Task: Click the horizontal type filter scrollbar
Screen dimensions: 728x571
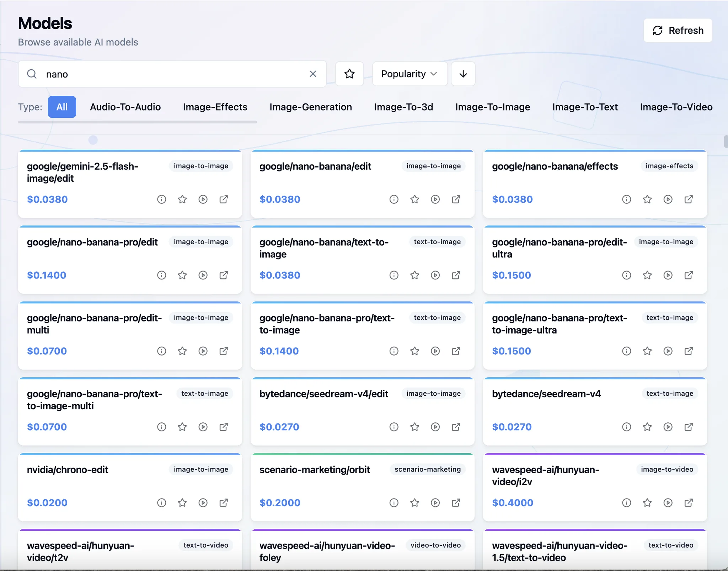Action: 138,122
